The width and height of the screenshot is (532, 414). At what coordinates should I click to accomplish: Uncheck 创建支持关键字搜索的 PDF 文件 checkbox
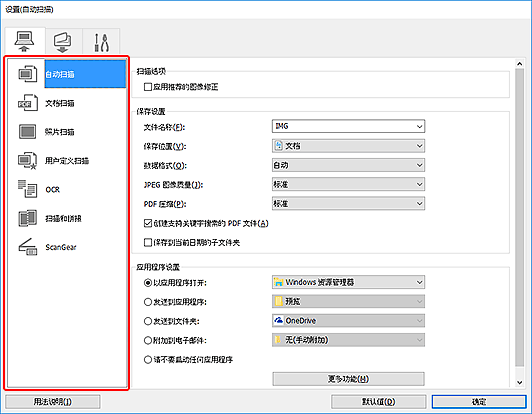(148, 223)
